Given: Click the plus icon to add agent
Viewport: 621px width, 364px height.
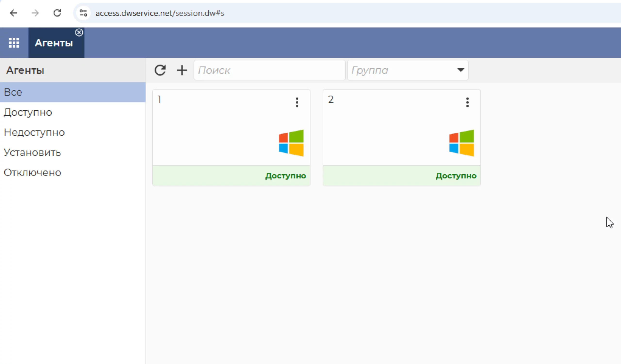Looking at the screenshot, I should pyautogui.click(x=182, y=70).
